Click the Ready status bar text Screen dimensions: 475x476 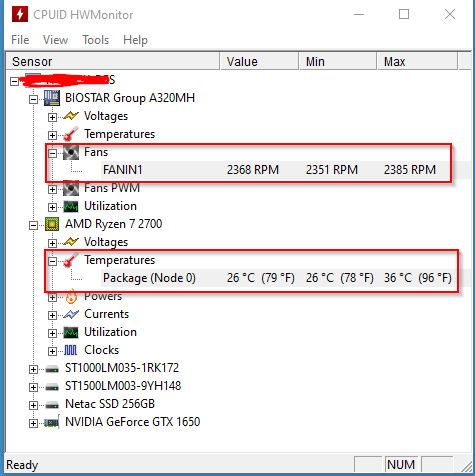22,465
